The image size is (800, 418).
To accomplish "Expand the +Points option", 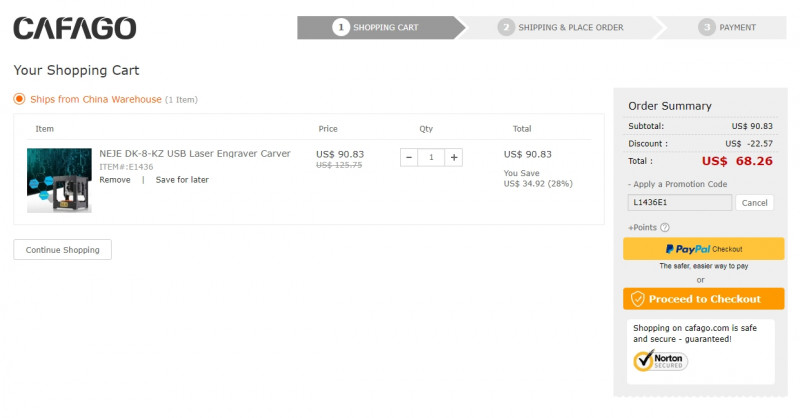I will (642, 228).
